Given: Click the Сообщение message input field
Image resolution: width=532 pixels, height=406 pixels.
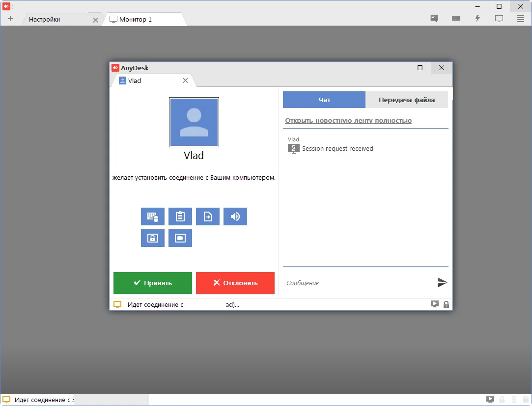Looking at the screenshot, I should [x=359, y=283].
